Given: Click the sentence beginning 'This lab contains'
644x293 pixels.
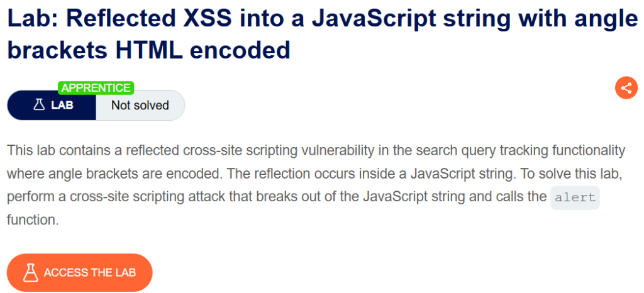Looking at the screenshot, I should (316, 151).
